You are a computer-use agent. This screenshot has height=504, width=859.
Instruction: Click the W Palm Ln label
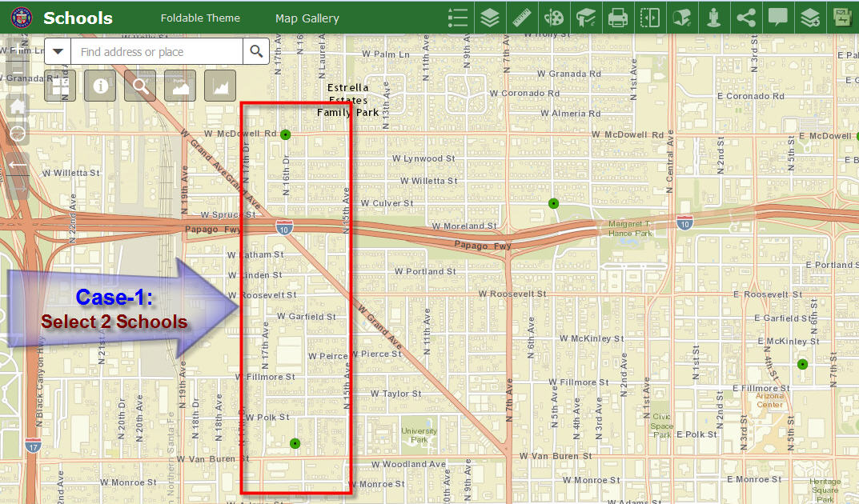click(x=386, y=54)
